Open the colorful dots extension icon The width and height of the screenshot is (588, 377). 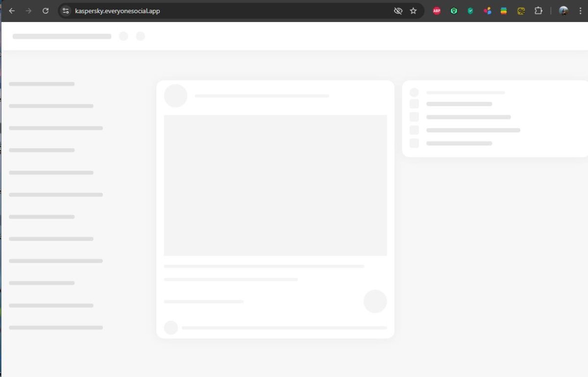[x=487, y=11]
